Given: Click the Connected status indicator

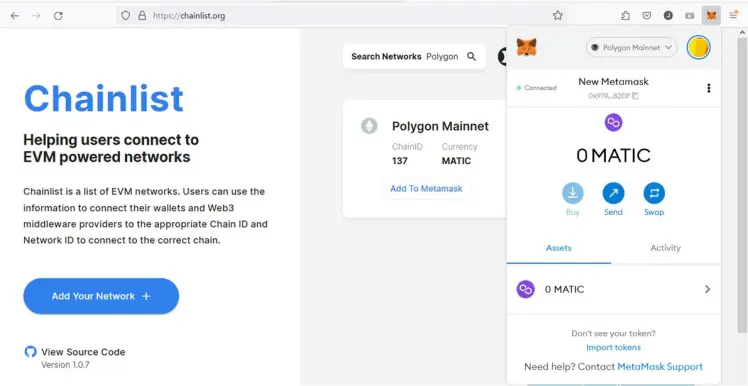Looking at the screenshot, I should click(536, 88).
